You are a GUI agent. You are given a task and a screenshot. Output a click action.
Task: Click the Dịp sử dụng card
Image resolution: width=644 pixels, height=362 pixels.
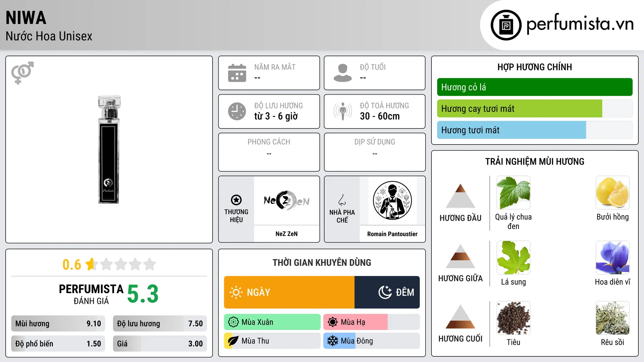(x=375, y=152)
